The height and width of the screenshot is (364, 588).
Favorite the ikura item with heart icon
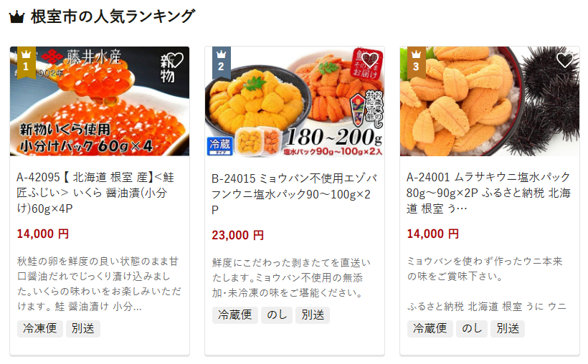coord(175,60)
